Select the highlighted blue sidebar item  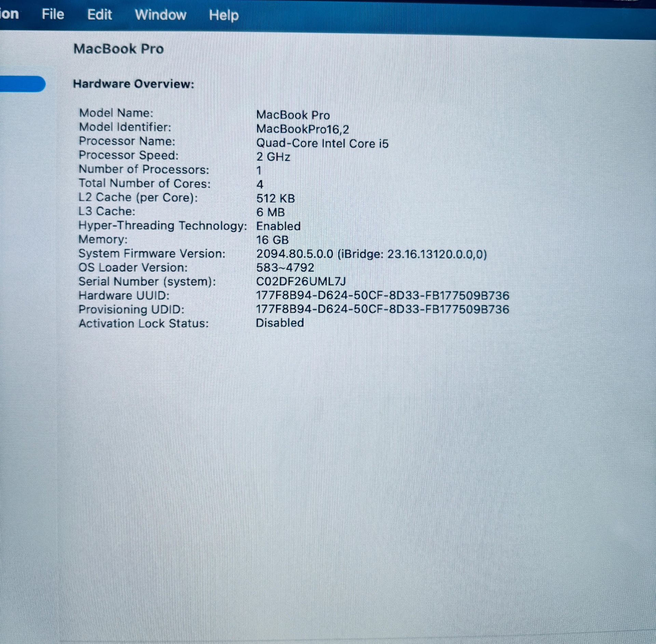click(22, 84)
